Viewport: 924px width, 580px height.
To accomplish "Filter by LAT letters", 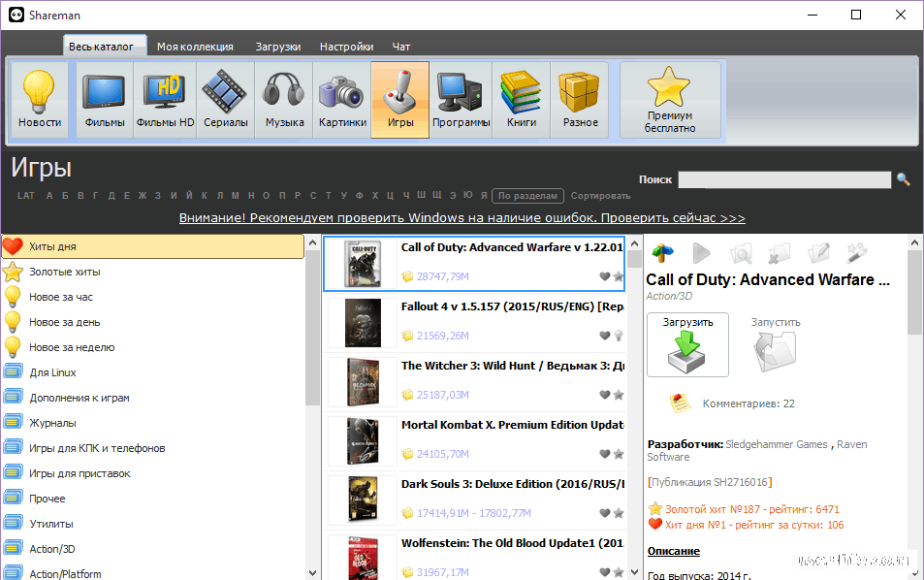I will click(x=26, y=196).
